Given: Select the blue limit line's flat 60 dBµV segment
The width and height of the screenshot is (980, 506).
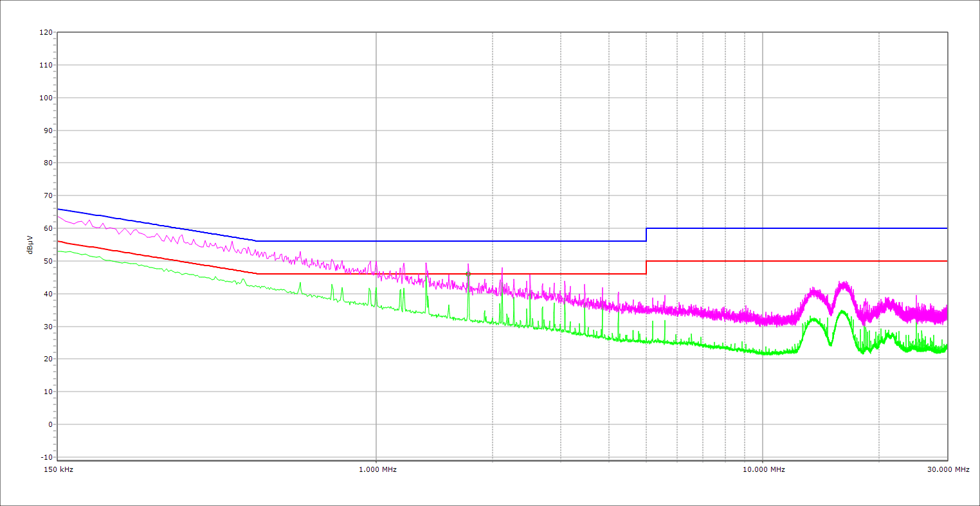Looking at the screenshot, I should click(797, 228).
